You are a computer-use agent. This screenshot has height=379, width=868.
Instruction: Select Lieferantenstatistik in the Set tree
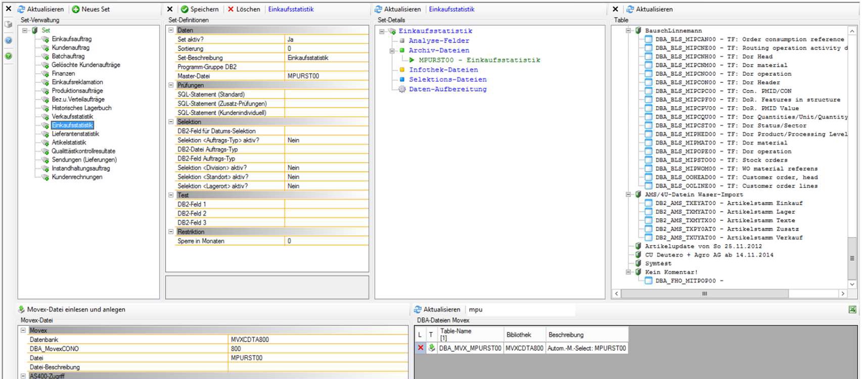tap(75, 134)
